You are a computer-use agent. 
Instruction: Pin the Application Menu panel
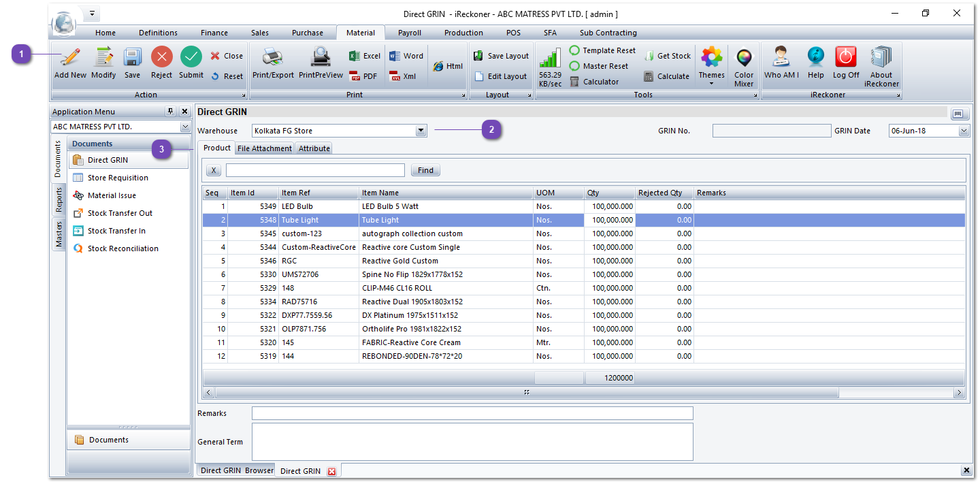pyautogui.click(x=170, y=112)
